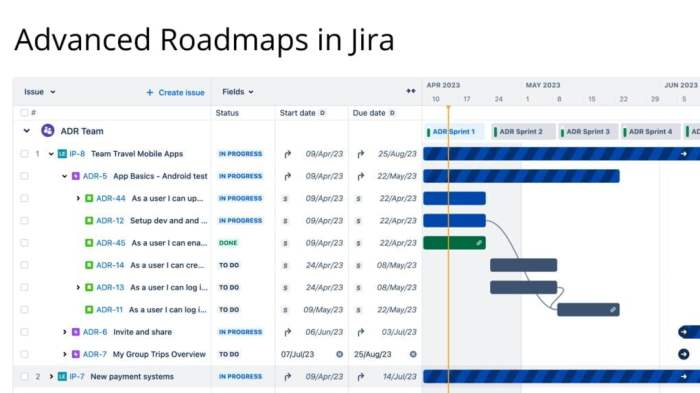Screen dimensions: 700x393
Task: Select ADR Sprint 2 header
Action: (523, 132)
